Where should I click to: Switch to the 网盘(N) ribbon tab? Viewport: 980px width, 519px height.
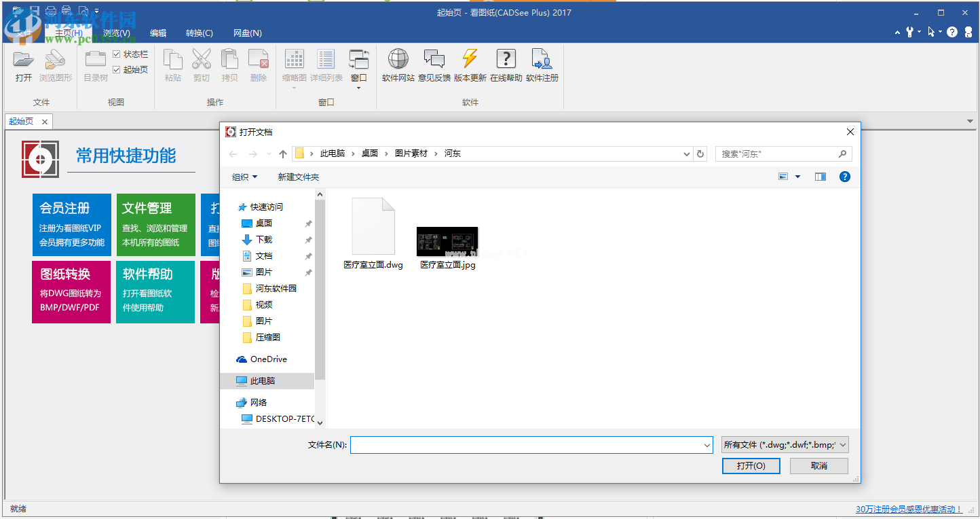(x=248, y=33)
